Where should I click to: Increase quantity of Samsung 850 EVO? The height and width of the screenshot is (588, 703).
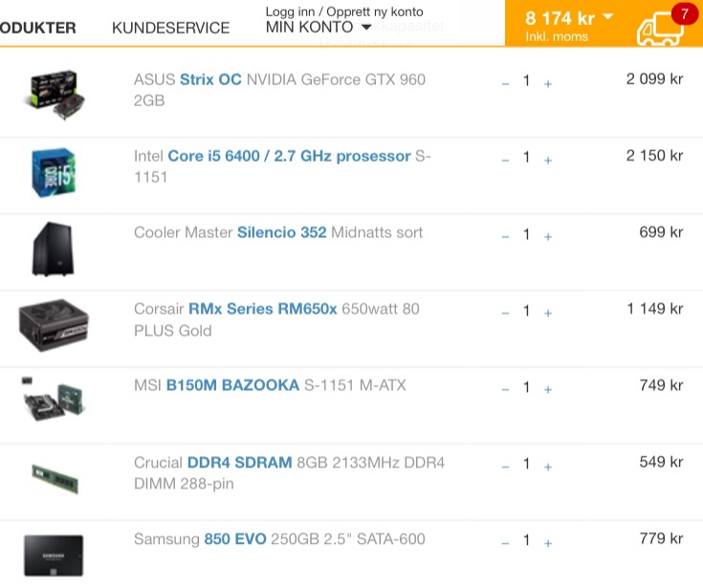(548, 544)
